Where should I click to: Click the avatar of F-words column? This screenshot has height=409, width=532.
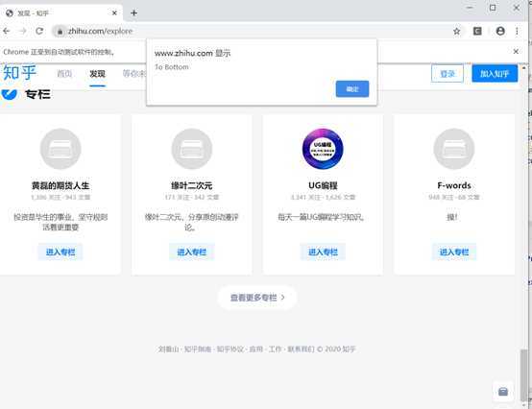pyautogui.click(x=454, y=149)
